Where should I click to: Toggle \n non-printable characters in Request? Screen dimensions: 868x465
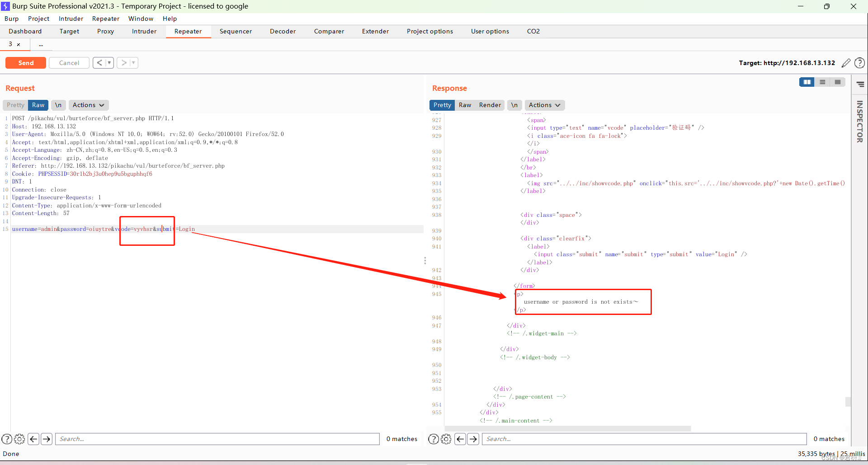58,105
